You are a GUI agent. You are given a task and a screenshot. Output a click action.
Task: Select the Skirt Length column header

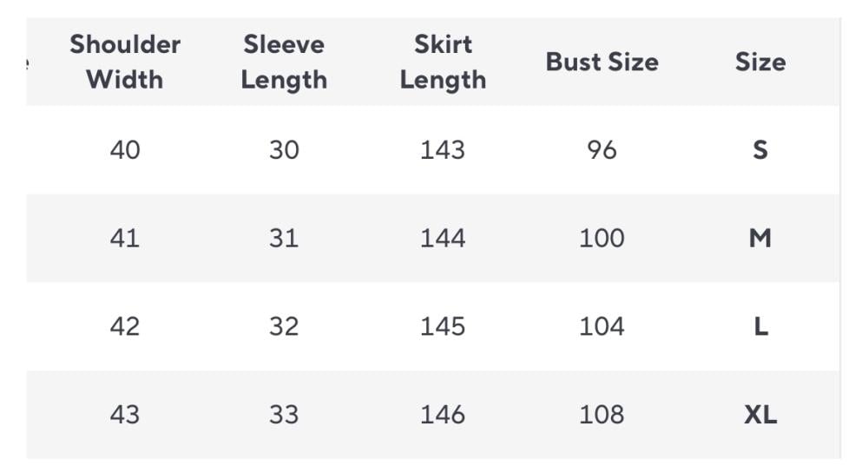(443, 62)
